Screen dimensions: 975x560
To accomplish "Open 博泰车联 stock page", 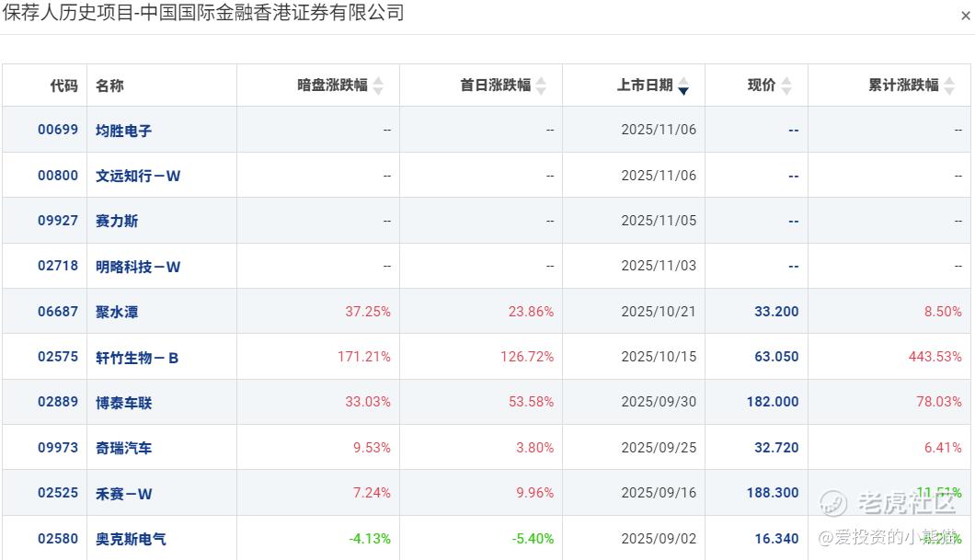I will click(x=124, y=403).
